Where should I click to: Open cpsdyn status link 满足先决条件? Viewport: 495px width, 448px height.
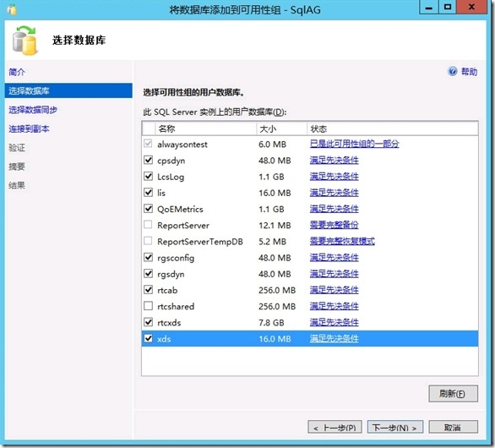coord(334,160)
